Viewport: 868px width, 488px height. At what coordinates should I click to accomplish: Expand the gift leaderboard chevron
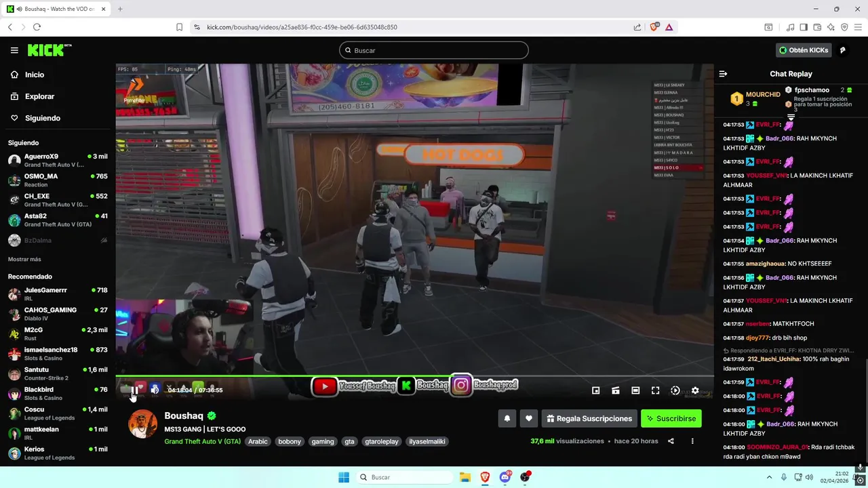coord(791,117)
